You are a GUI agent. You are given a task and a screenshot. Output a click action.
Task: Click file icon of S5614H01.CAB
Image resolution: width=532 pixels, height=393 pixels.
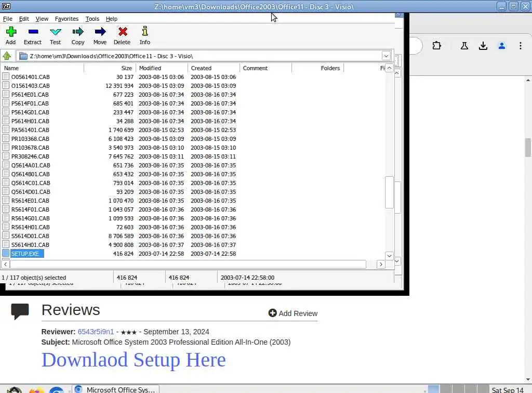click(5, 244)
